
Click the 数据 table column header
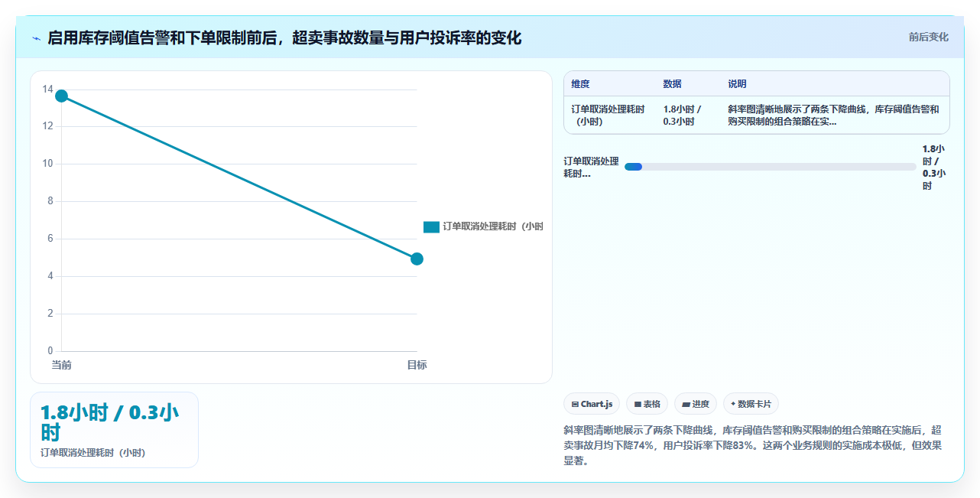(672, 84)
